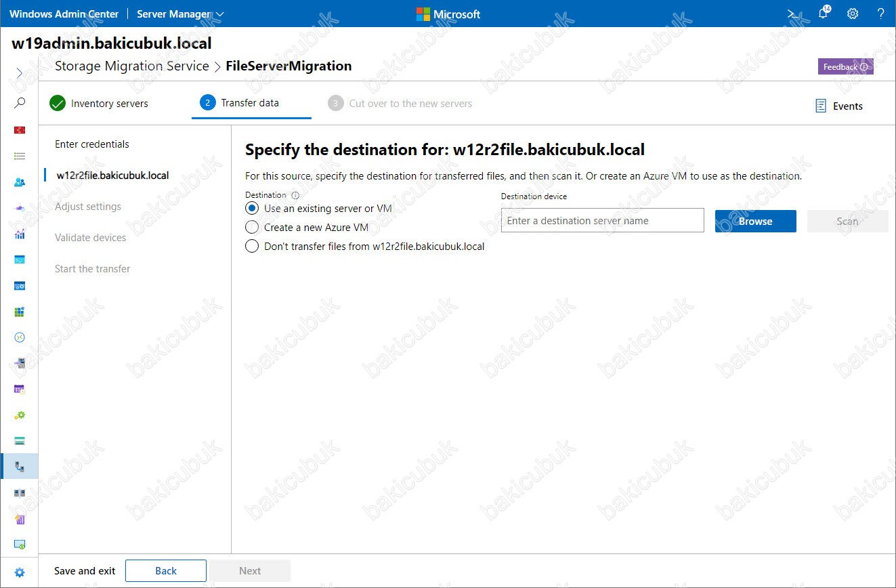This screenshot has width=896, height=588.
Task: Open Adjust settings section
Action: tap(88, 207)
